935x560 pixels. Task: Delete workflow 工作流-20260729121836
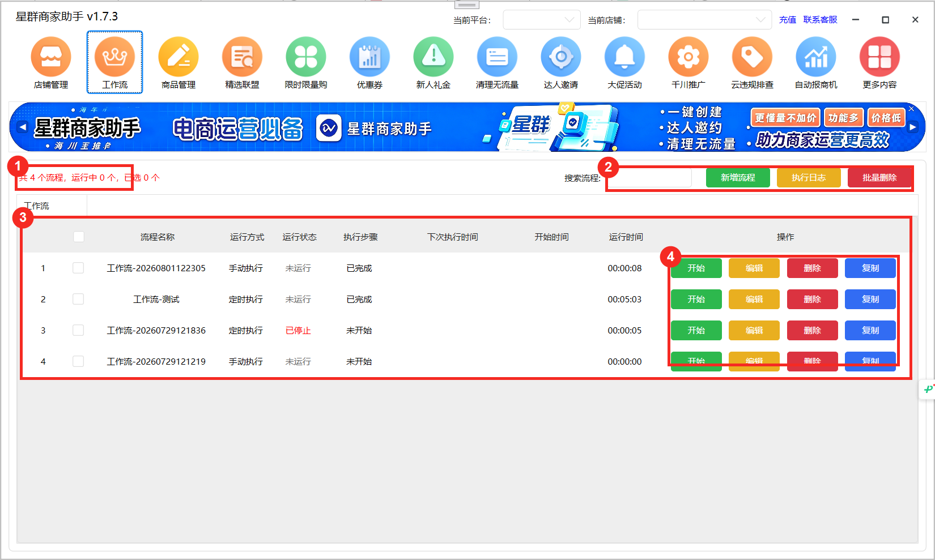[x=813, y=330]
